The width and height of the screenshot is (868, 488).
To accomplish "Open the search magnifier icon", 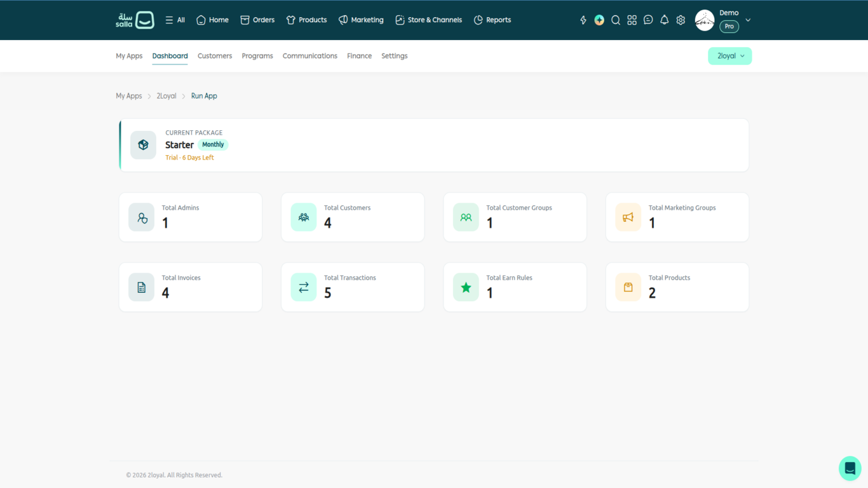I will (616, 20).
